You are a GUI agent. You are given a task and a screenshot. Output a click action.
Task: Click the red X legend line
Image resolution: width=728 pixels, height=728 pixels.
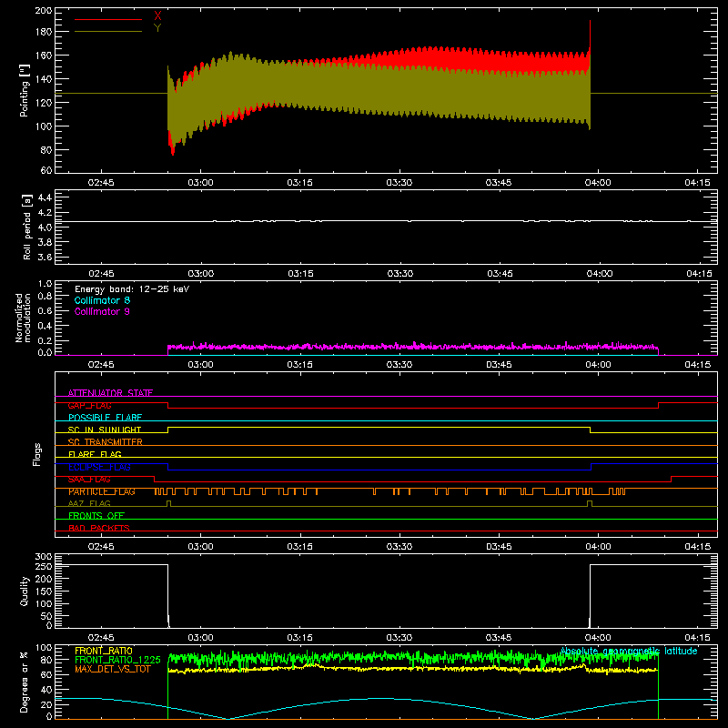click(108, 19)
